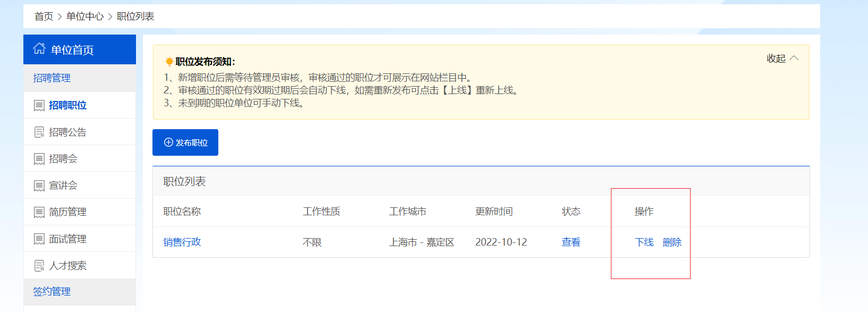Go to 首页 in breadcrumb

(x=44, y=16)
